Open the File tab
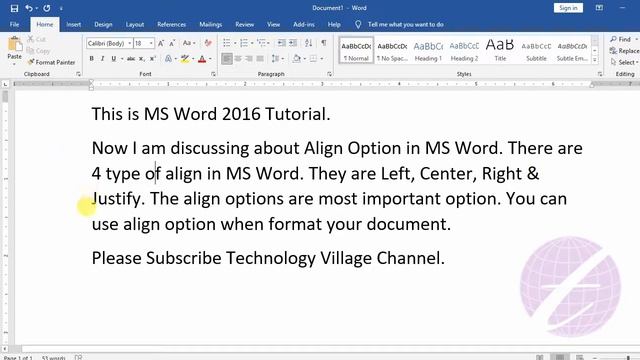Image resolution: width=640 pixels, height=360 pixels. (15, 24)
